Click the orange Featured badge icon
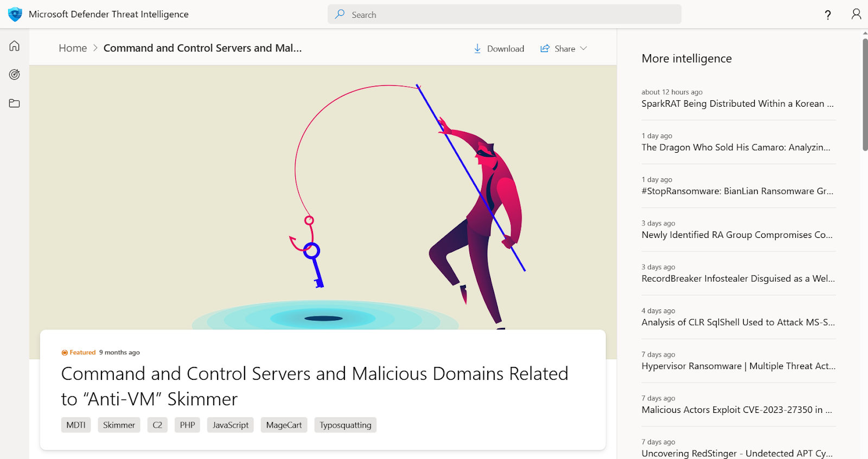 coord(65,353)
